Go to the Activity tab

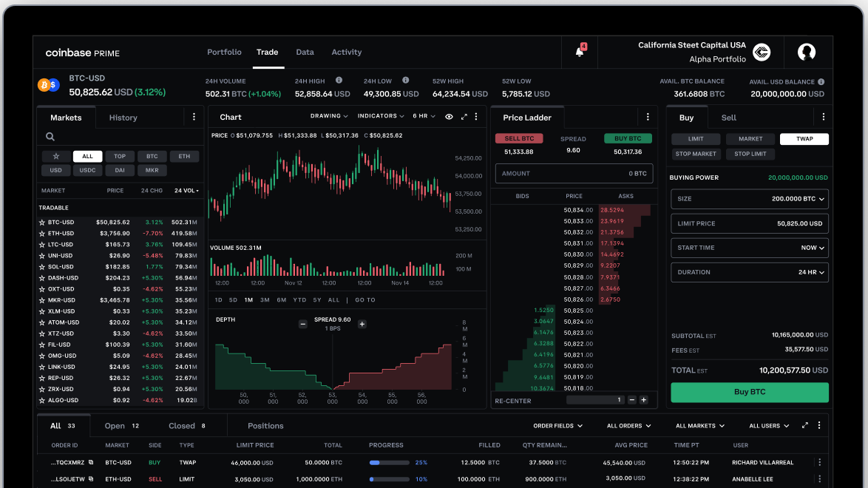pyautogui.click(x=347, y=52)
